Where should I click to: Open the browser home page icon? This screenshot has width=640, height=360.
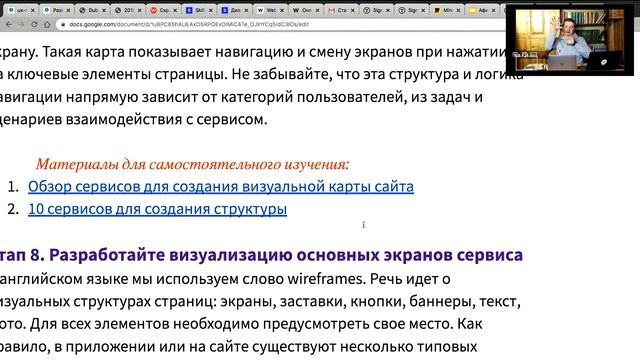(x=47, y=24)
